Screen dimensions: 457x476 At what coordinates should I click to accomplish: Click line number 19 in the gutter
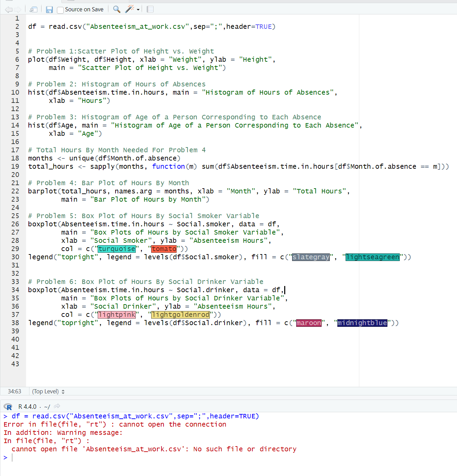pos(15,166)
